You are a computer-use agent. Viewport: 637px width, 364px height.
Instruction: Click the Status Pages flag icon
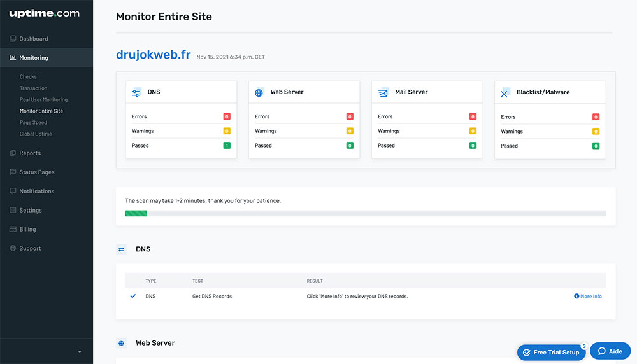(x=13, y=172)
